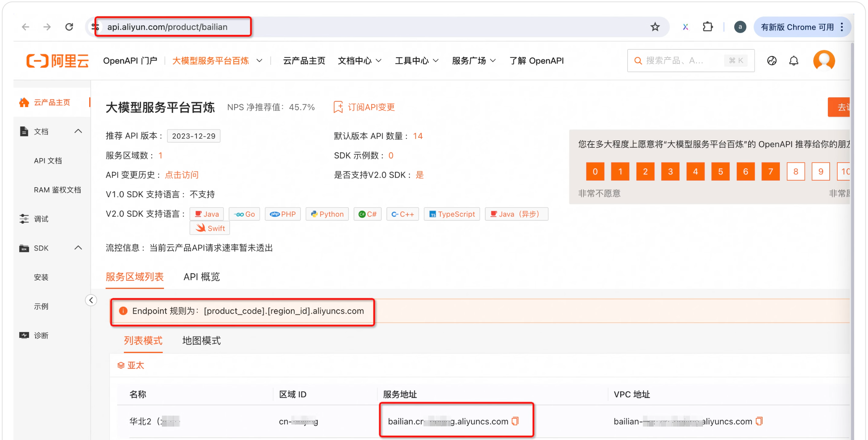Image resolution: width=868 pixels, height=440 pixels.
Task: Open the user avatar profile
Action: click(824, 60)
